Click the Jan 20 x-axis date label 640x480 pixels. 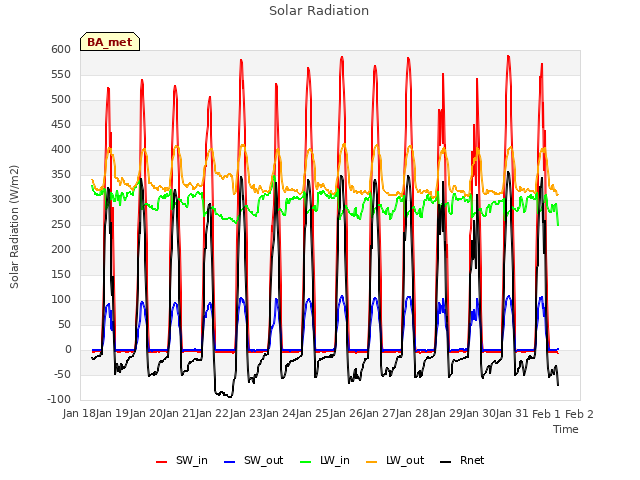(x=146, y=414)
